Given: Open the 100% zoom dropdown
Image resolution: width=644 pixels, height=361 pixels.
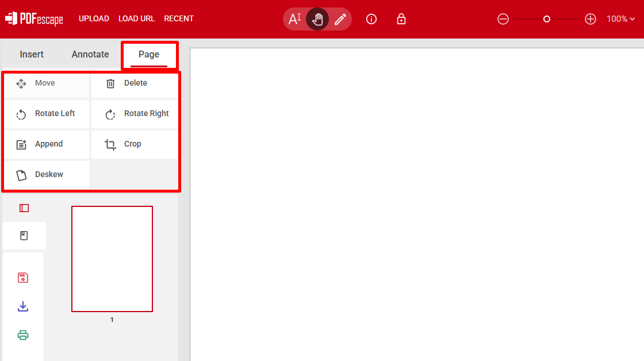Looking at the screenshot, I should click(x=620, y=19).
